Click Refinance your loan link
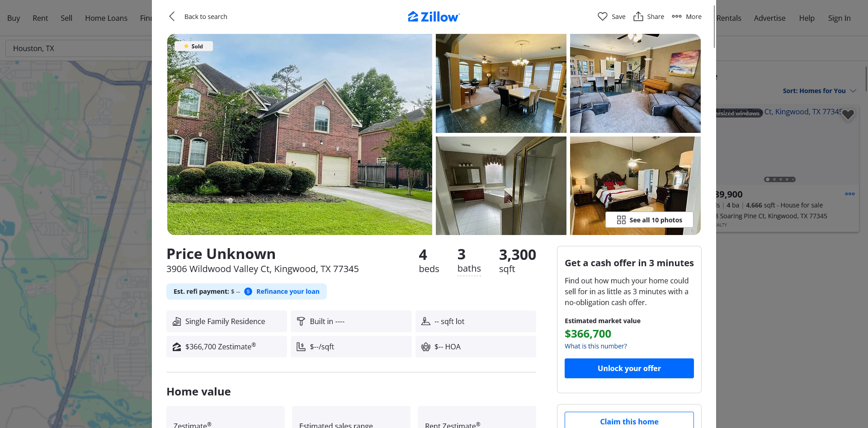 coord(288,292)
